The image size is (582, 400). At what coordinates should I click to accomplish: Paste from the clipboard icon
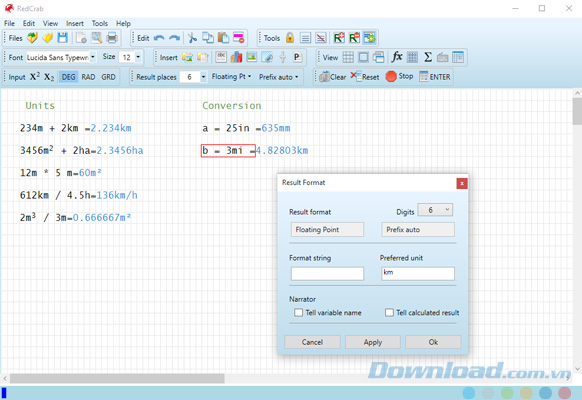click(223, 37)
